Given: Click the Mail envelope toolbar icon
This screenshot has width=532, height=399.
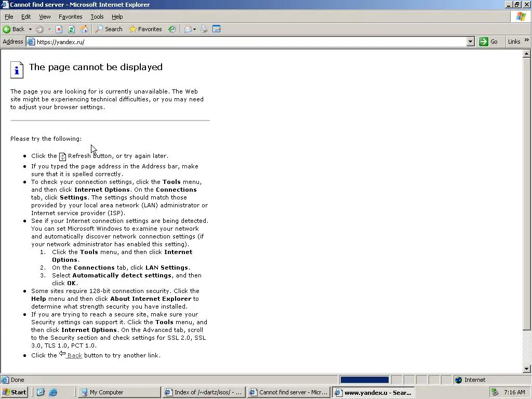Looking at the screenshot, I should click(x=188, y=29).
